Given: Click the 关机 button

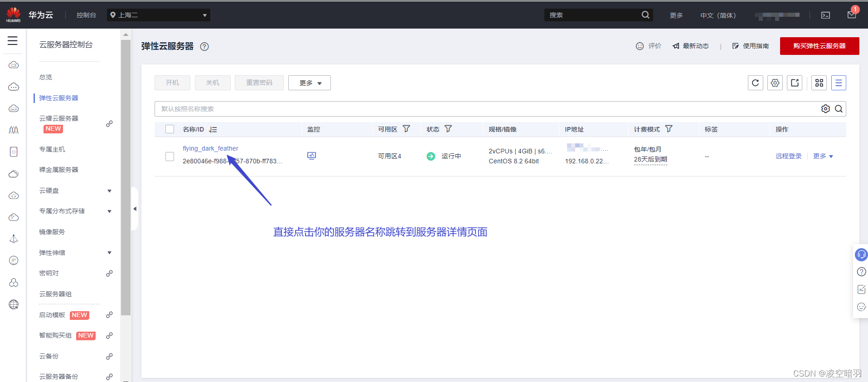Looking at the screenshot, I should coord(213,83).
